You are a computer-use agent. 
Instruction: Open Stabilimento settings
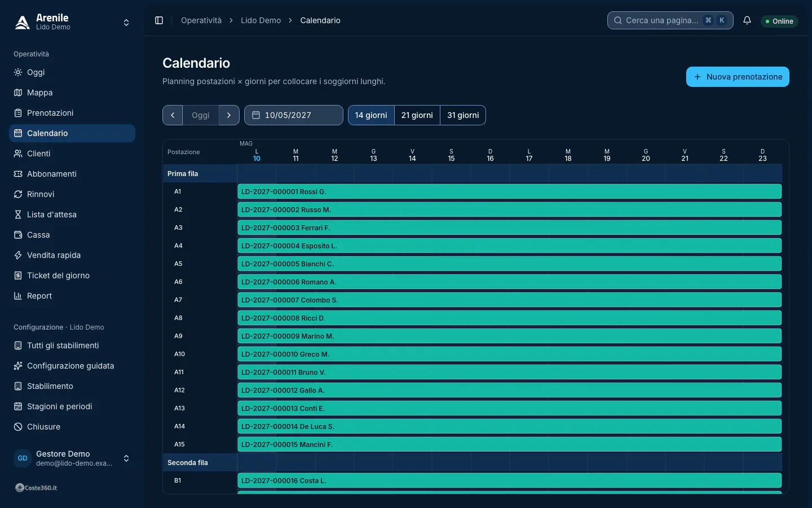tap(72, 386)
